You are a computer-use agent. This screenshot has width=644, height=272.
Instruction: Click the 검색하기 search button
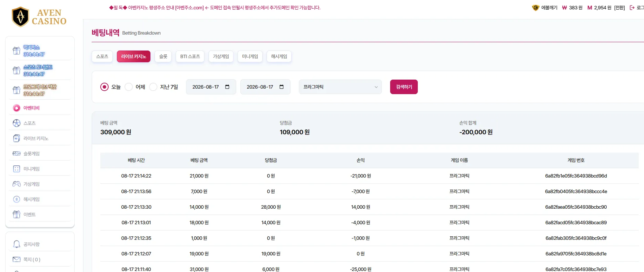click(x=404, y=87)
